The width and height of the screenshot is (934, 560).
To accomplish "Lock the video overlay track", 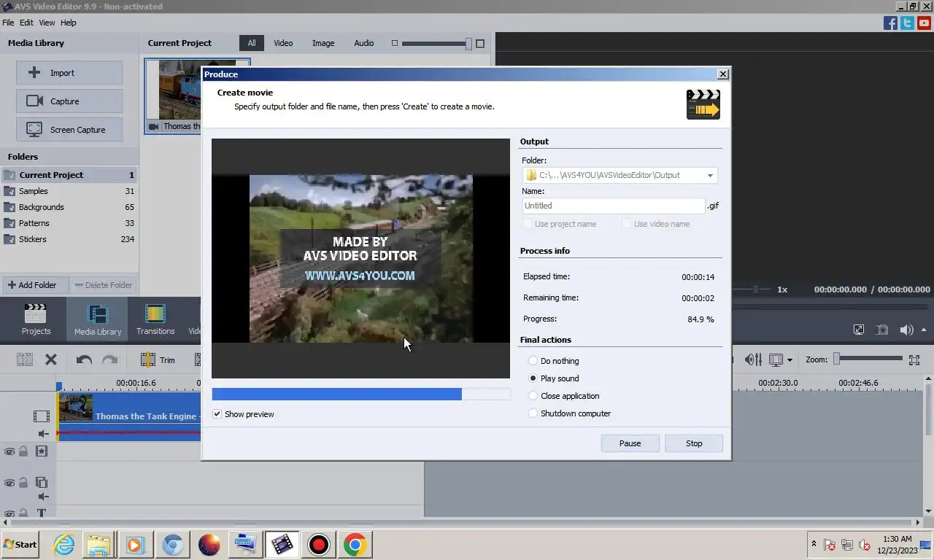I will pos(23,482).
